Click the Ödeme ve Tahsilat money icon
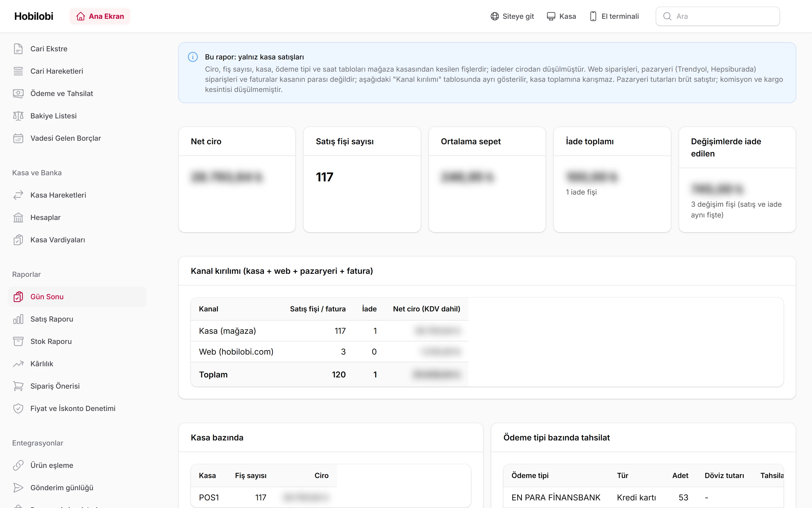 pyautogui.click(x=18, y=93)
